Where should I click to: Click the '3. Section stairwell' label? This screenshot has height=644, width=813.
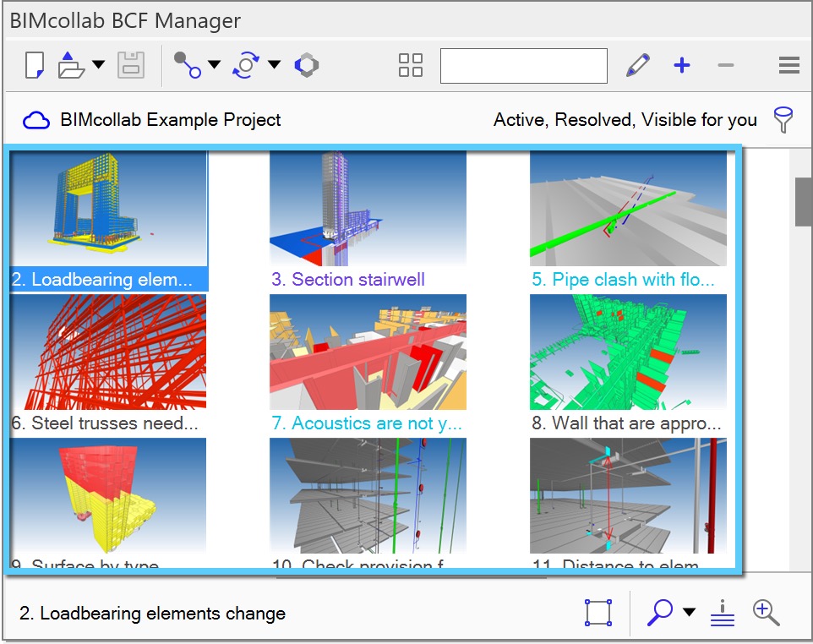pos(348,280)
